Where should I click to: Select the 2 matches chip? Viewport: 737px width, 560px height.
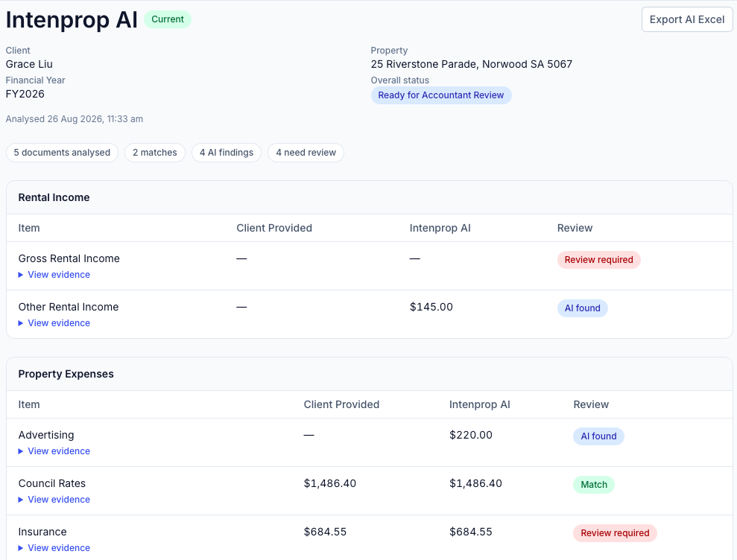pyautogui.click(x=155, y=153)
